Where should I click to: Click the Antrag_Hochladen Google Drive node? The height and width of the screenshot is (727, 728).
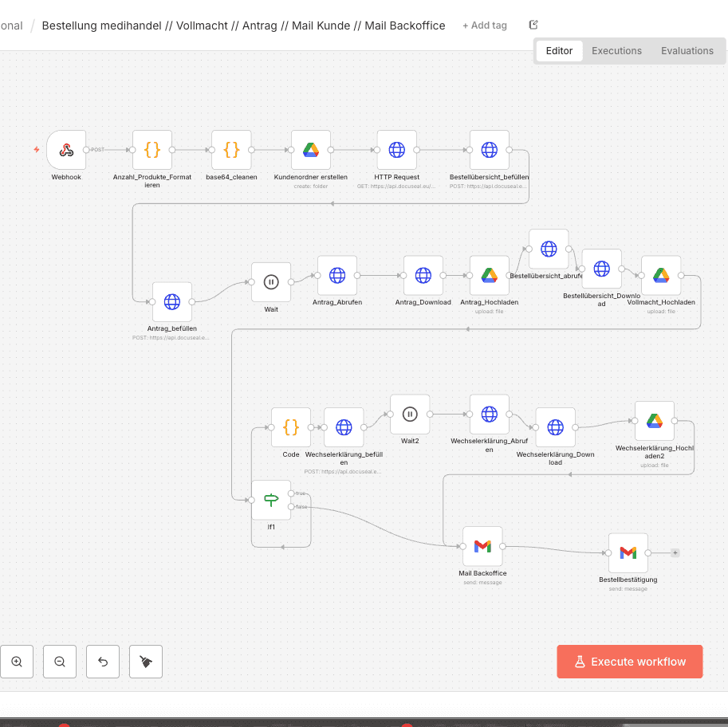490,275
